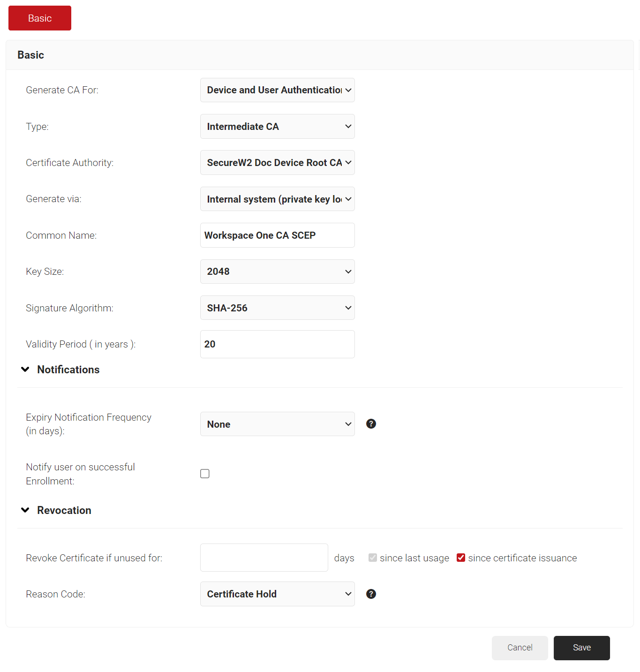Open the Generate CA For dropdown

(x=277, y=90)
